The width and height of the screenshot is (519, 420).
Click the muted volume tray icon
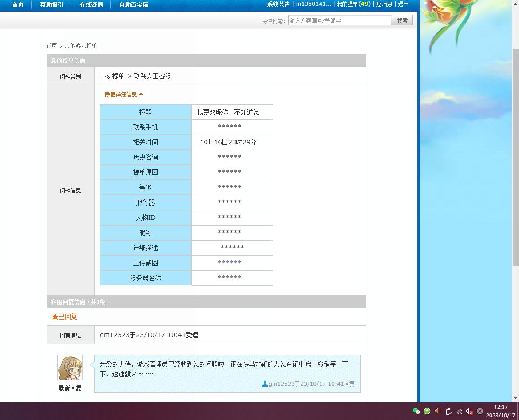(x=469, y=411)
